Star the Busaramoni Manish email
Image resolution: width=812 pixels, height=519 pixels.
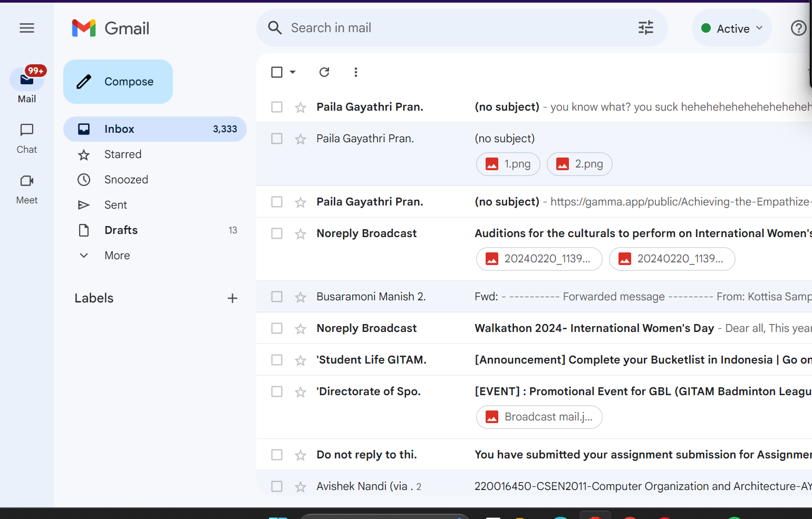pyautogui.click(x=301, y=297)
